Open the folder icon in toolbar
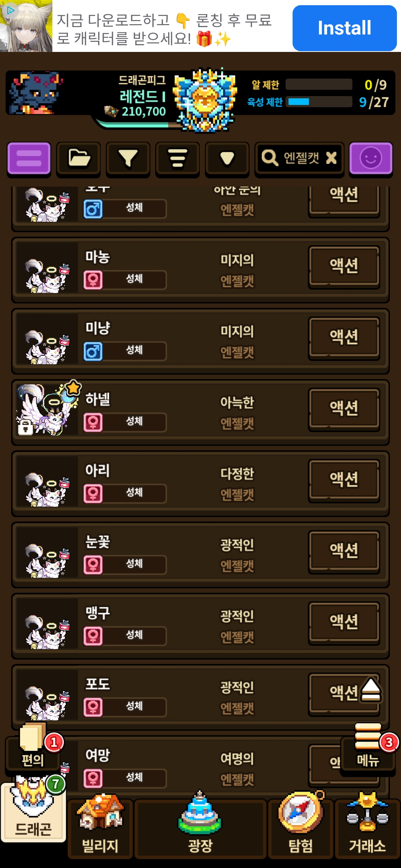 tap(78, 159)
